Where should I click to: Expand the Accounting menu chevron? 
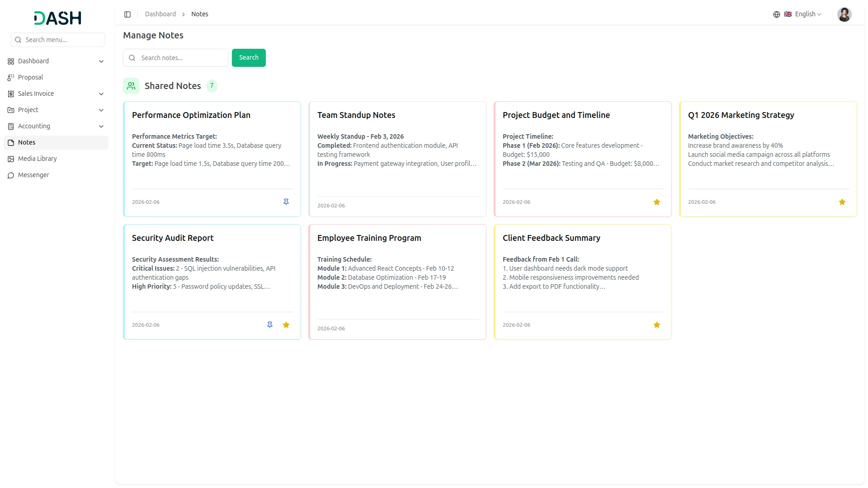coord(101,127)
